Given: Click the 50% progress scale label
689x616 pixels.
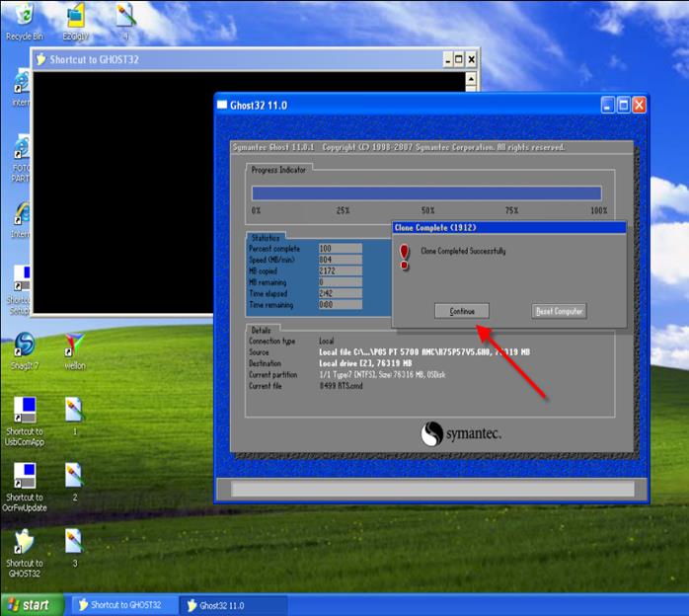Looking at the screenshot, I should 427,210.
